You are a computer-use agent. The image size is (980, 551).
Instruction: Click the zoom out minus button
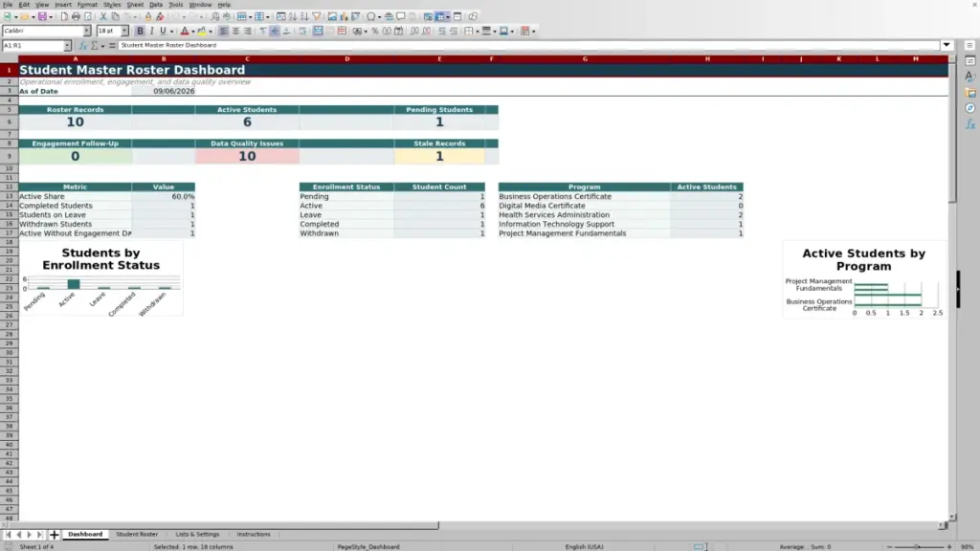tap(889, 546)
